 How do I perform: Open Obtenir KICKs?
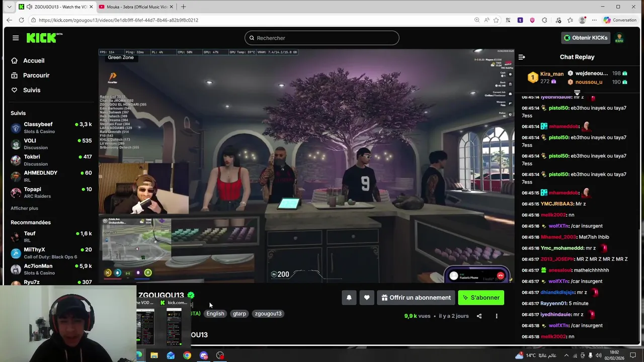585,38
